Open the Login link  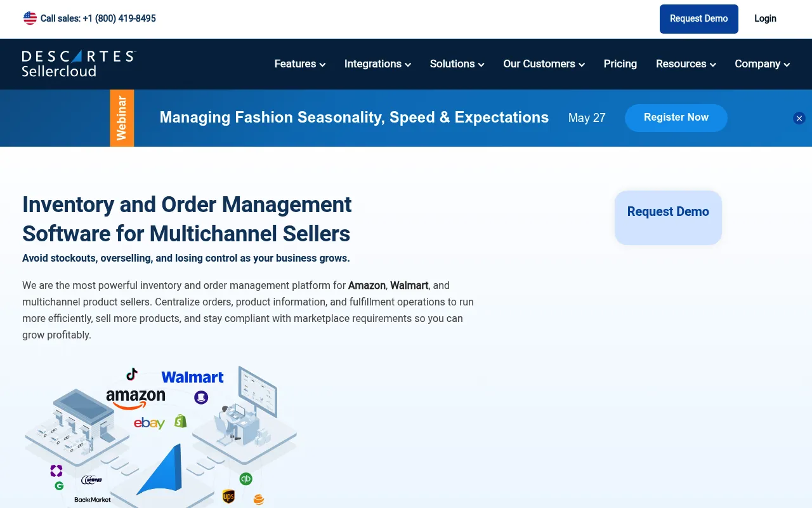click(765, 19)
